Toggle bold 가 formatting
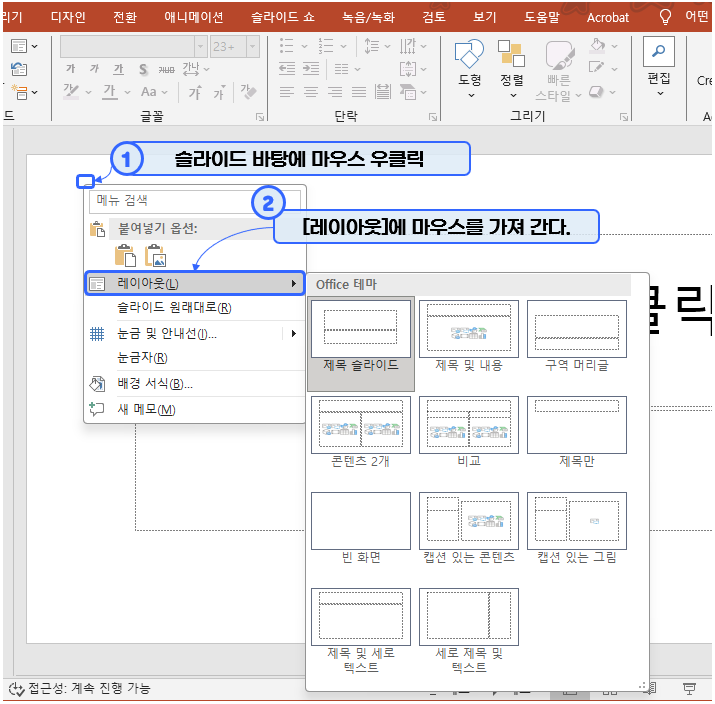This screenshot has height=704, width=715. (x=70, y=69)
